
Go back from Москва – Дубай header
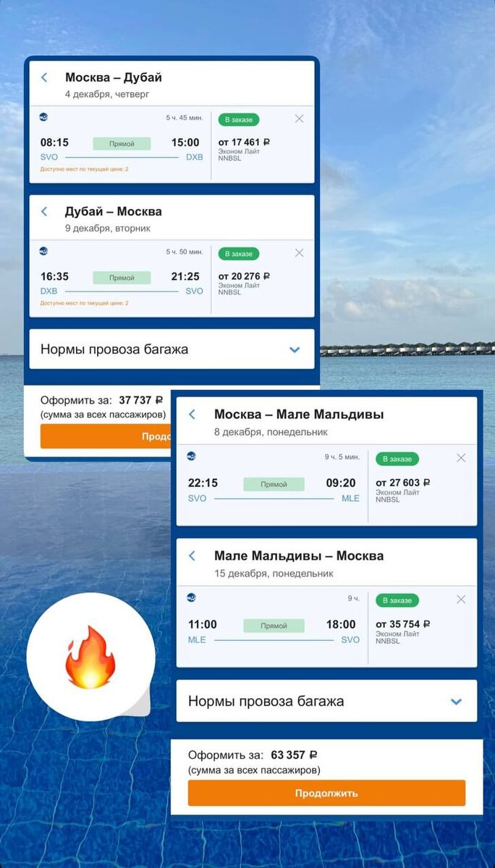(44, 77)
